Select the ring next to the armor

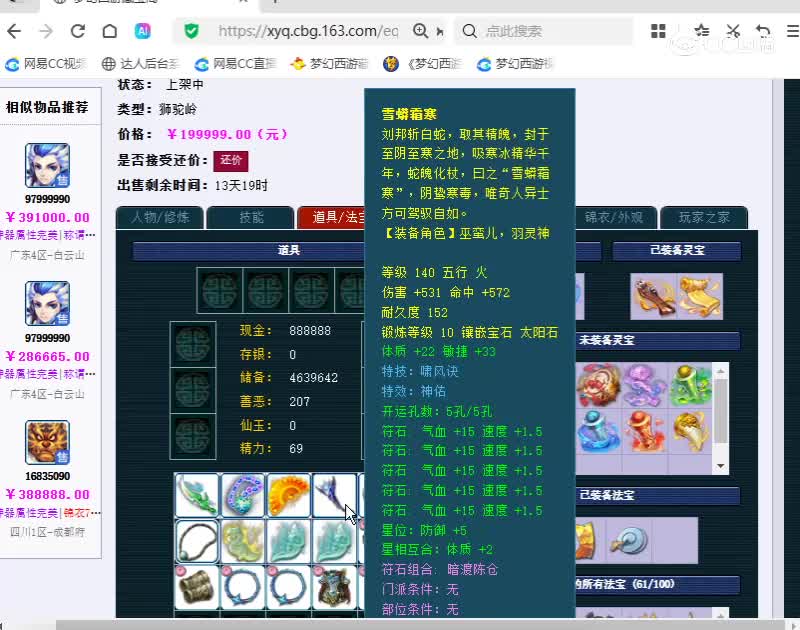(288, 587)
